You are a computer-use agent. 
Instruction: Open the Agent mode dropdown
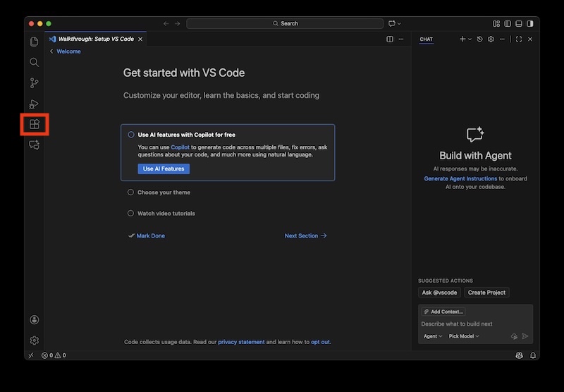(x=433, y=336)
